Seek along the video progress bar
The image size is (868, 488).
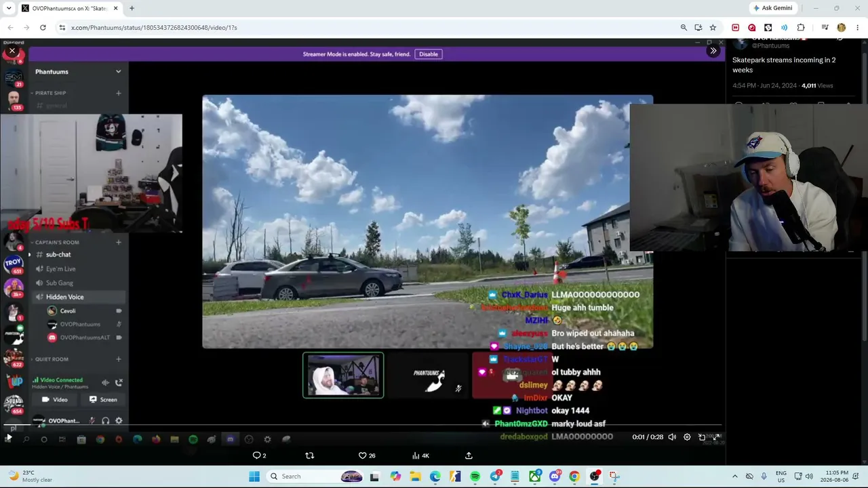[x=363, y=426]
